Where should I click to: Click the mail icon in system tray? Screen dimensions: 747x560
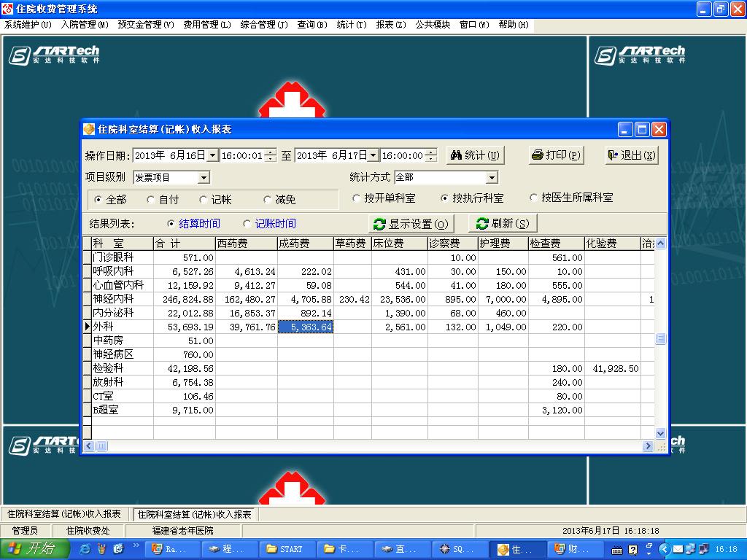[x=678, y=550]
